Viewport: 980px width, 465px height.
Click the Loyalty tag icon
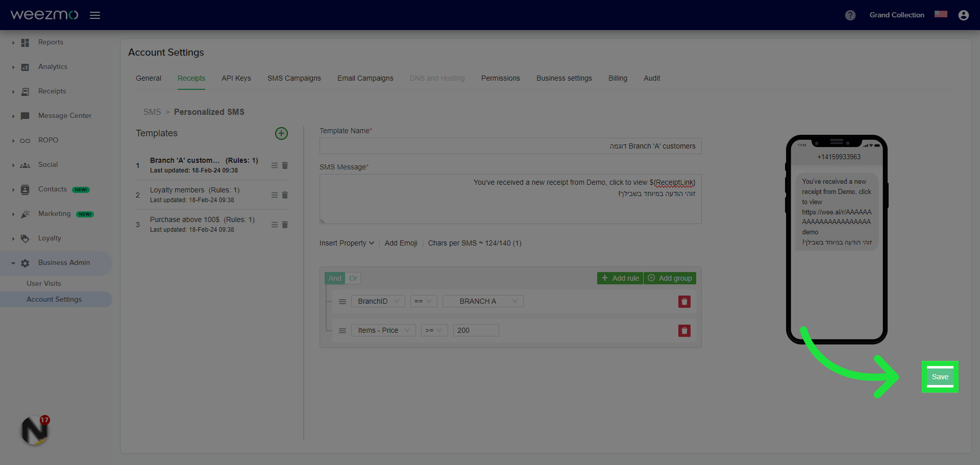click(25, 238)
